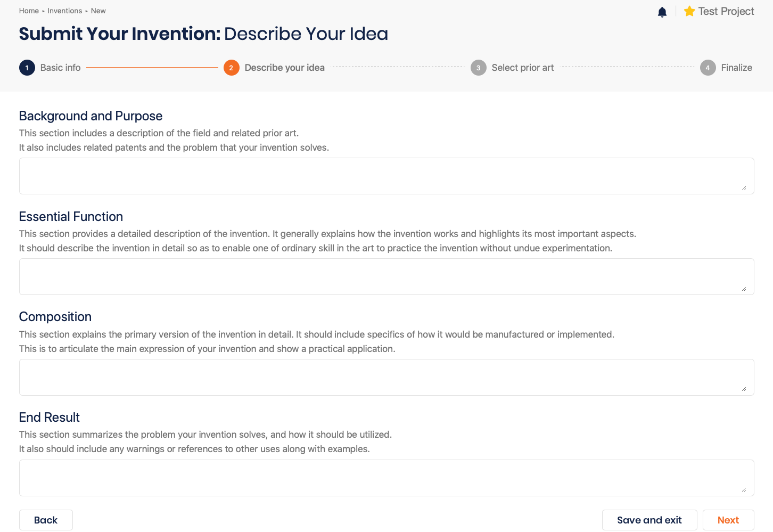The image size is (773, 532).
Task: Click the Composition text area resize handle
Action: point(744,389)
